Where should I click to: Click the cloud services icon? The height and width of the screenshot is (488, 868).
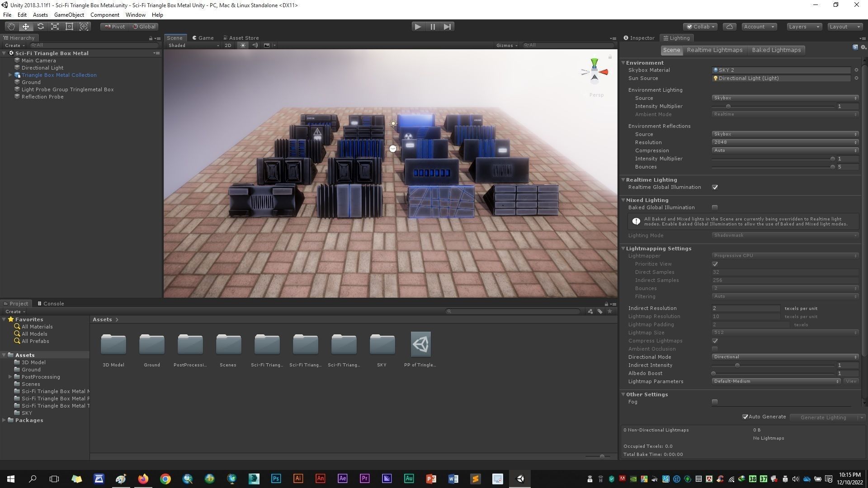click(729, 27)
